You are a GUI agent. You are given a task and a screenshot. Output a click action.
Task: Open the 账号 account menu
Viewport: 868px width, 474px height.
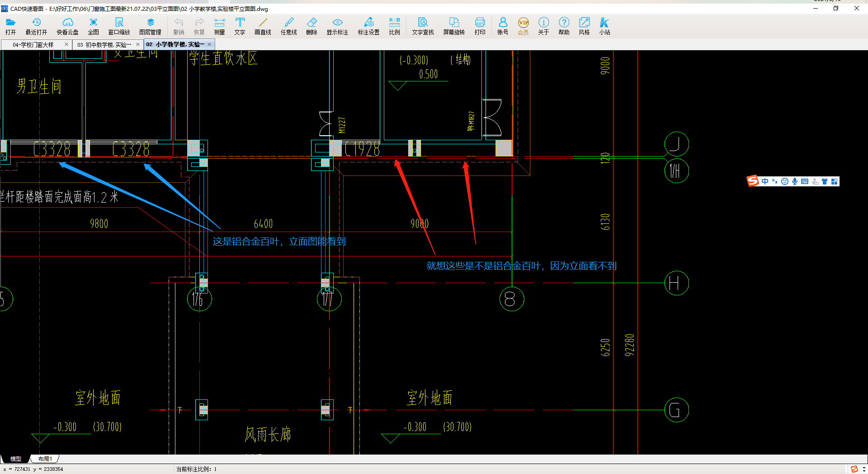tap(503, 26)
